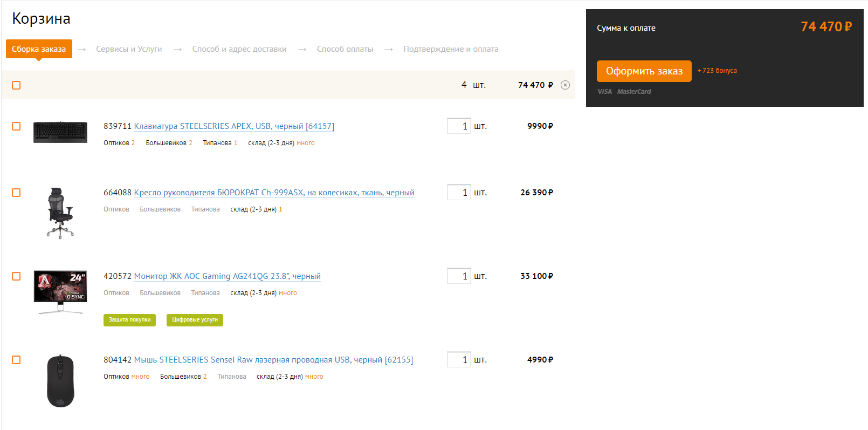Click article number 420572
Image resolution: width=868 pixels, height=430 pixels.
pyautogui.click(x=118, y=276)
